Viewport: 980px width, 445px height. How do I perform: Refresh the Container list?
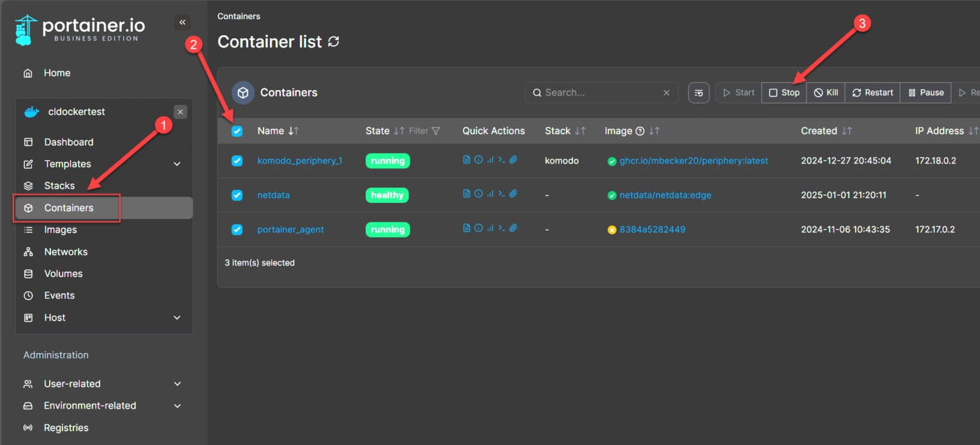tap(333, 41)
